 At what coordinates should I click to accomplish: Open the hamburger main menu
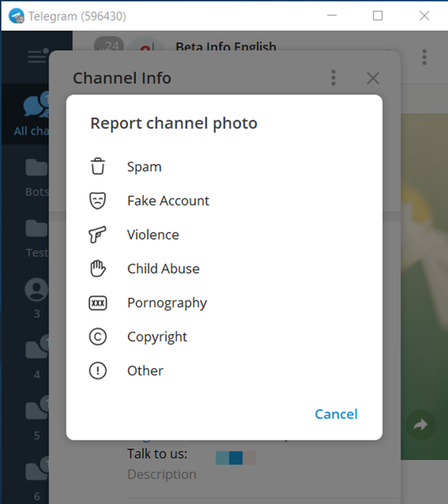coord(37,57)
